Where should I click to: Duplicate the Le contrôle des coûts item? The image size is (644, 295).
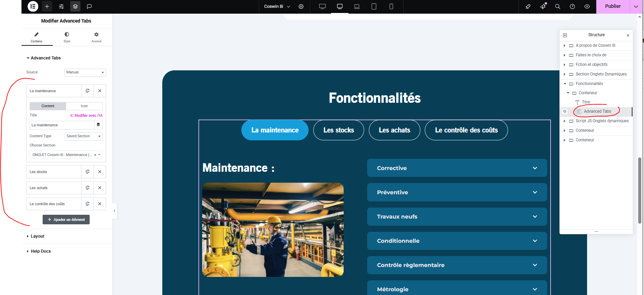coord(88,204)
